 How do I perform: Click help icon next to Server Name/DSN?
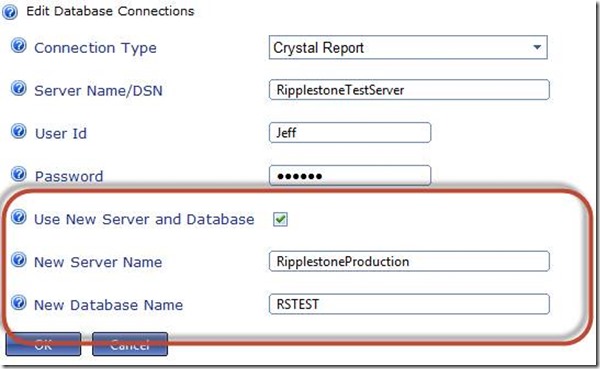18,89
